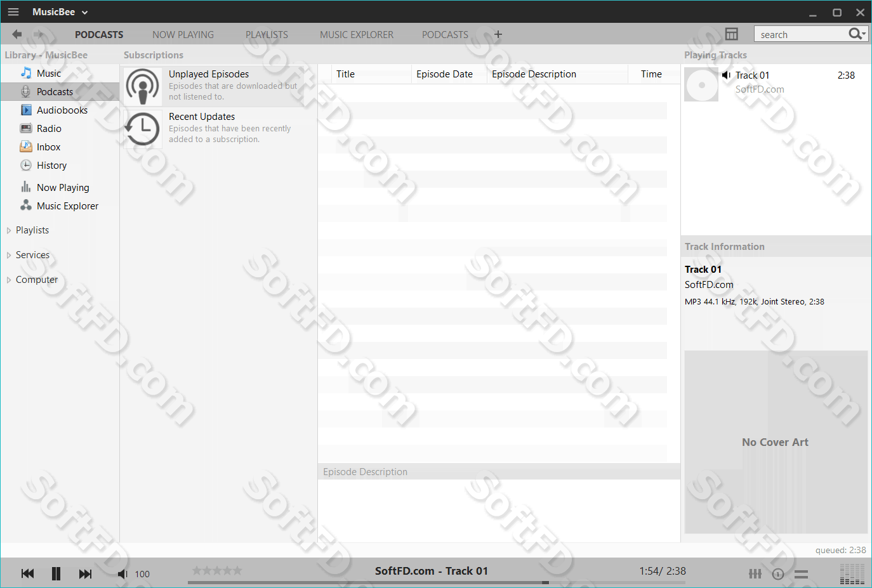This screenshot has height=588, width=872.
Task: Go back with the left arrow
Action: click(17, 34)
